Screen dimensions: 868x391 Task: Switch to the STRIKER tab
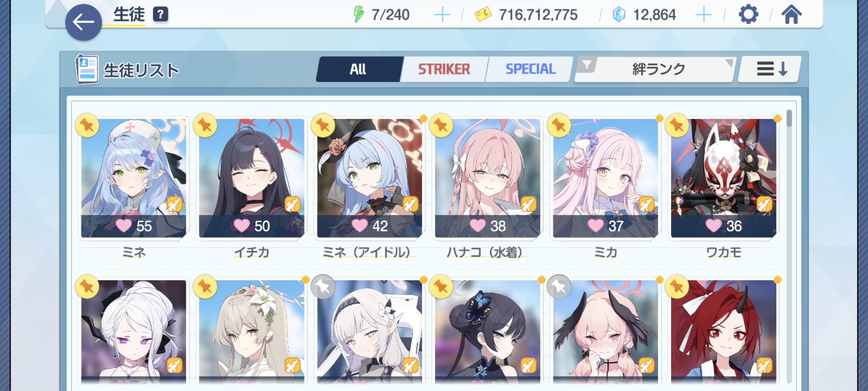pos(444,69)
